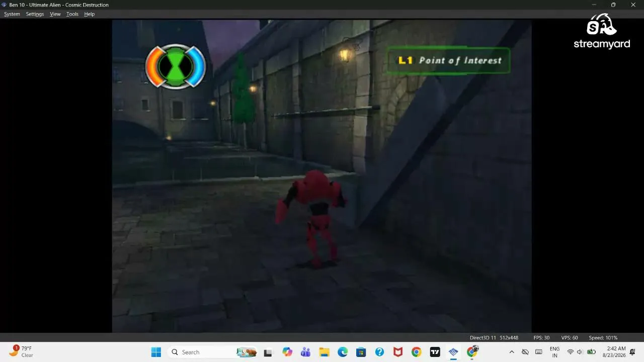This screenshot has width=644, height=362.
Task: Click the volume speaker tray icon
Action: [580, 352]
